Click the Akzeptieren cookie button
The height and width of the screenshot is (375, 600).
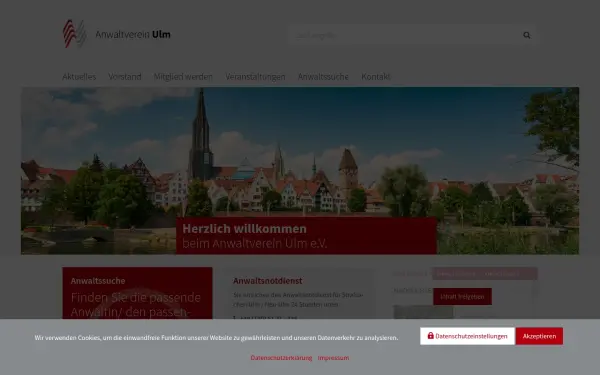tap(539, 336)
